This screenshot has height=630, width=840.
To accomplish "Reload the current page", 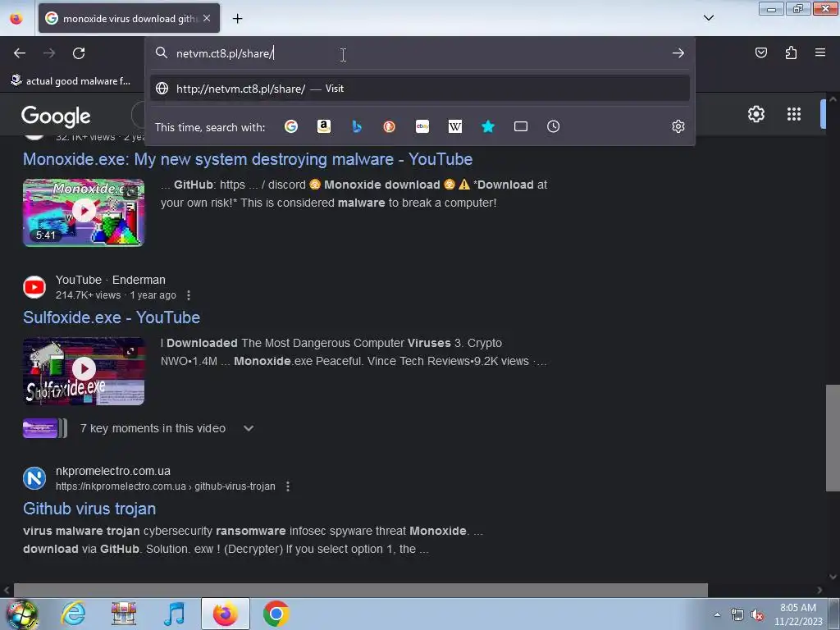I will 79,53.
